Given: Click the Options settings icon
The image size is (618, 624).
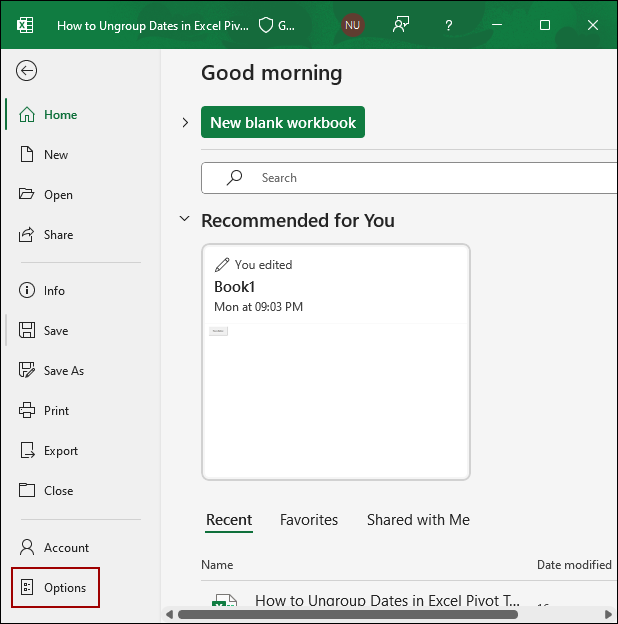Looking at the screenshot, I should click(x=27, y=587).
